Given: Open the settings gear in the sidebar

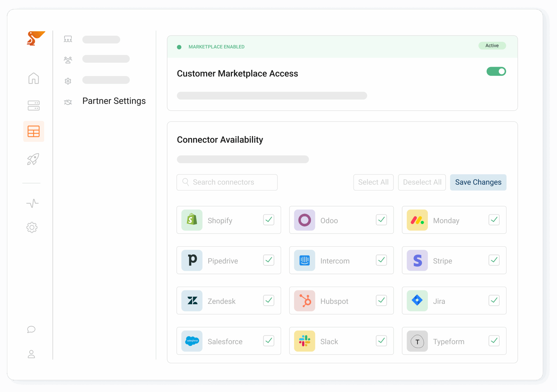Looking at the screenshot, I should [32, 227].
